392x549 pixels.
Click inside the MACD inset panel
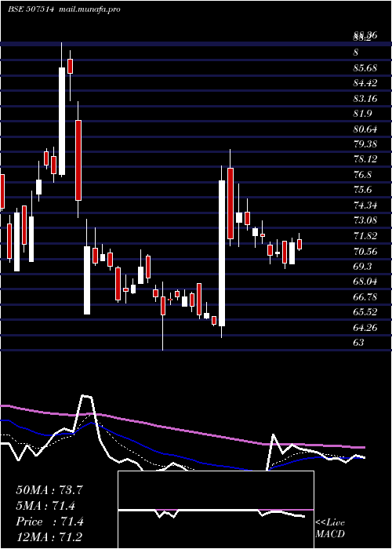coord(216,510)
